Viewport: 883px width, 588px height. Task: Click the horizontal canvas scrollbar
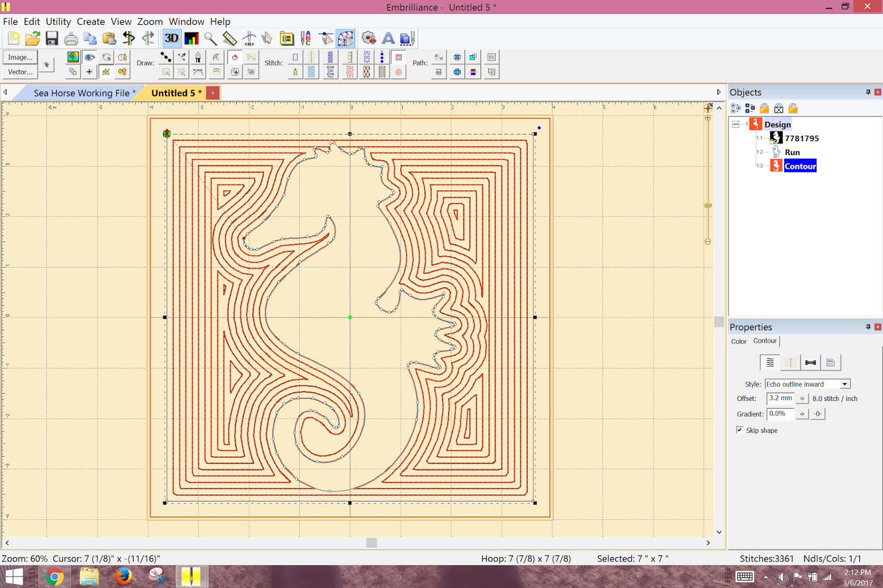point(371,543)
